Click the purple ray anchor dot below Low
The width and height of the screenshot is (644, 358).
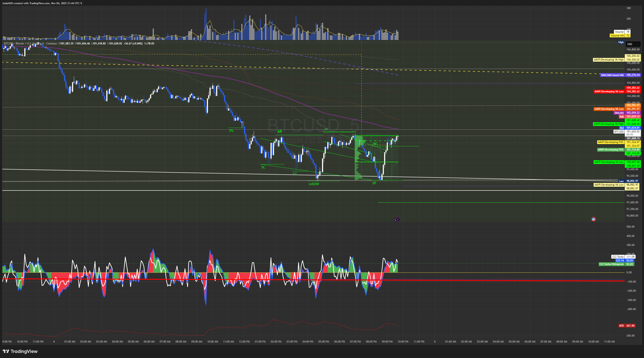(x=403, y=186)
